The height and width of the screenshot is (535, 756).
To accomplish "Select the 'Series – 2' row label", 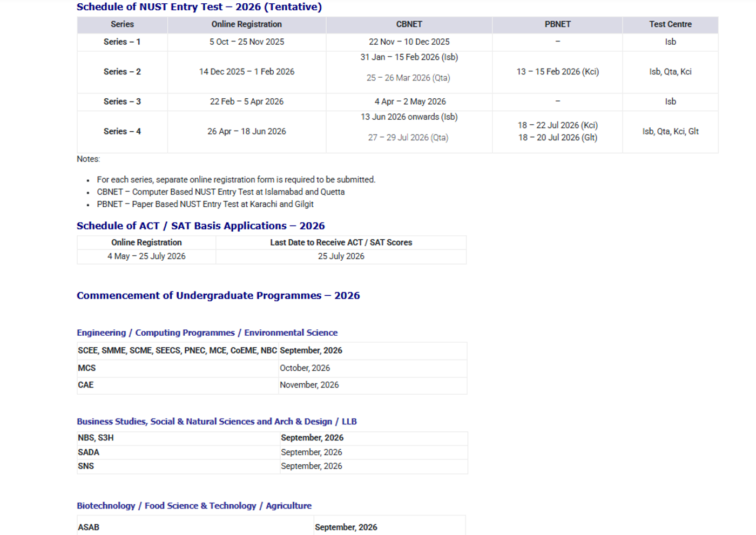I will [122, 72].
